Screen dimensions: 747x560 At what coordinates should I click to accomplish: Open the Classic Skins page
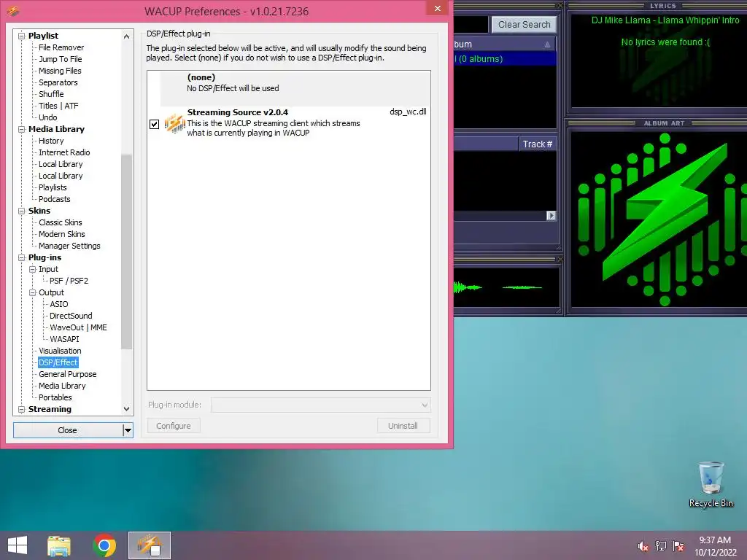tap(60, 222)
